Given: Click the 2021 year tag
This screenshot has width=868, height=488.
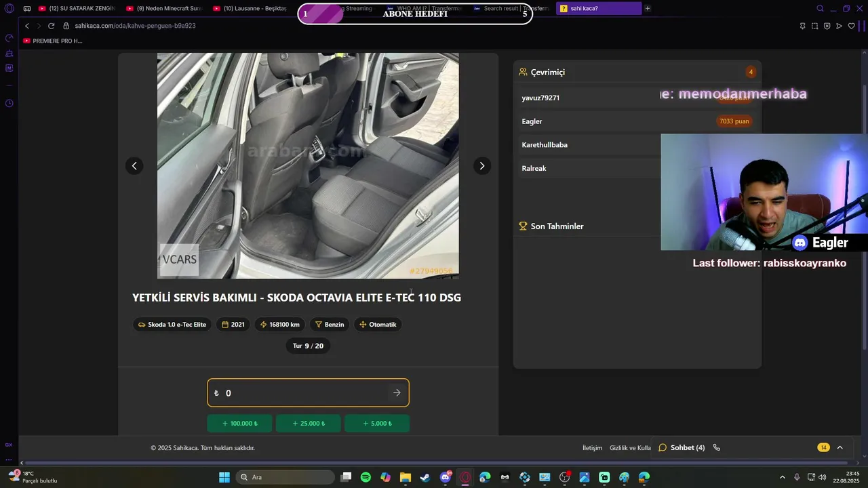Looking at the screenshot, I should coord(233,325).
